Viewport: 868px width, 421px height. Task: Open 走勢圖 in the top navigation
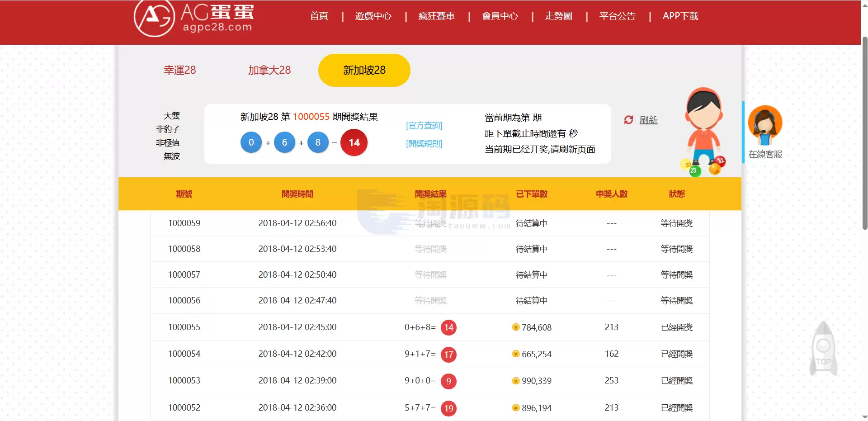pyautogui.click(x=559, y=16)
